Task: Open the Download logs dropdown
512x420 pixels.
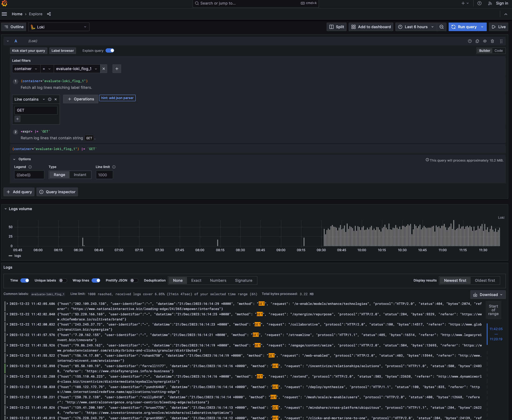Action: pos(488,295)
